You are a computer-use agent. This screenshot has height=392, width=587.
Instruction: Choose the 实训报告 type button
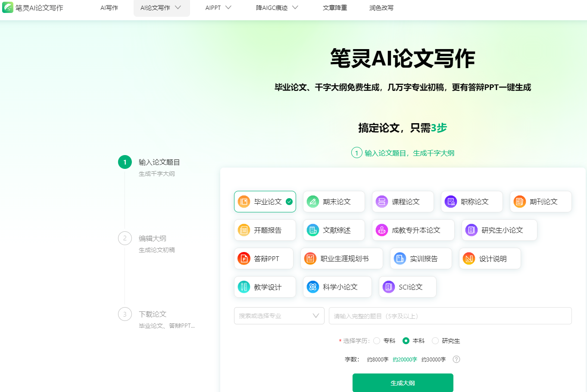click(421, 258)
